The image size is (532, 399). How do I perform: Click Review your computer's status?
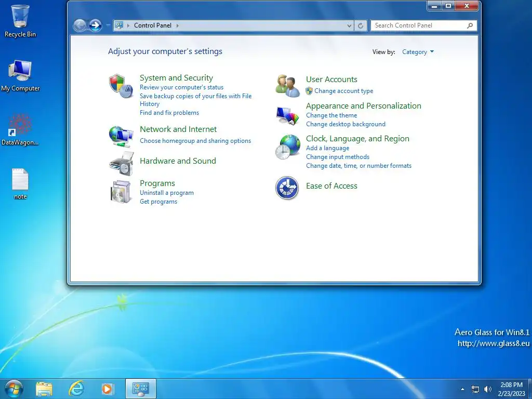[x=181, y=87]
